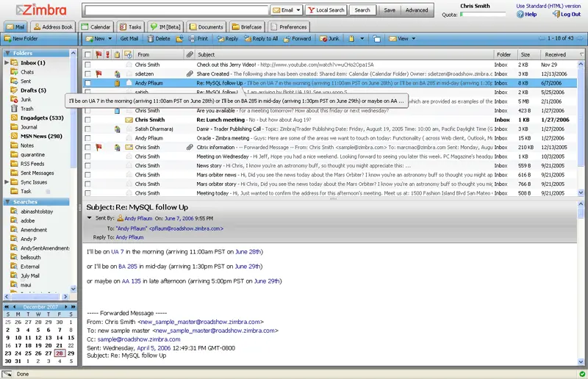Screen dimensions: 588x379
Task: Click the Delete toolbar button
Action: 159,38
